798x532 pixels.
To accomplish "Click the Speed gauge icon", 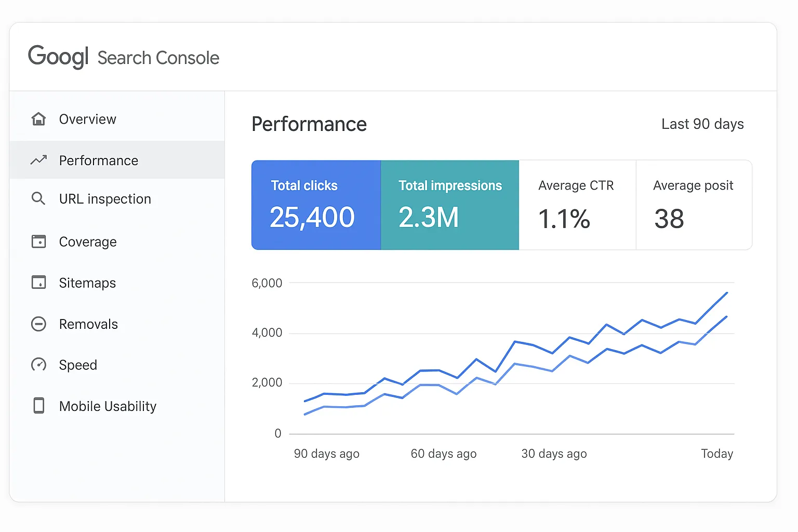I will pos(38,365).
